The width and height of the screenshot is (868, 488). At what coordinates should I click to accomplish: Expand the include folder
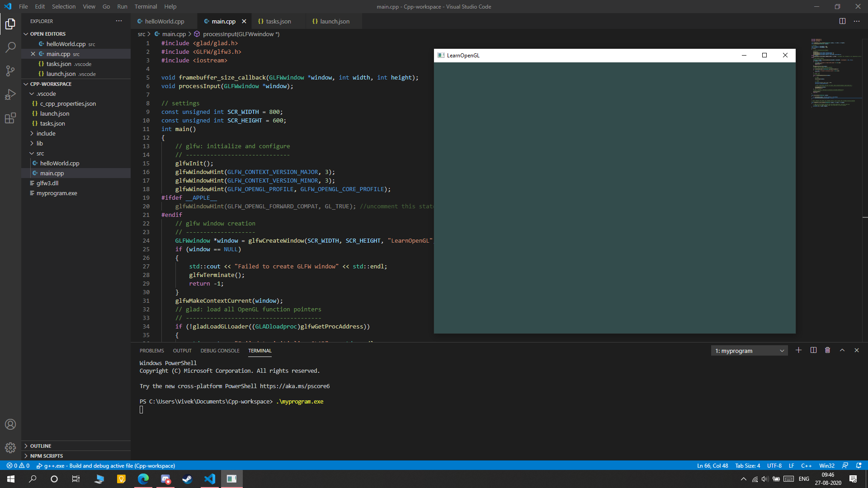(46, 133)
